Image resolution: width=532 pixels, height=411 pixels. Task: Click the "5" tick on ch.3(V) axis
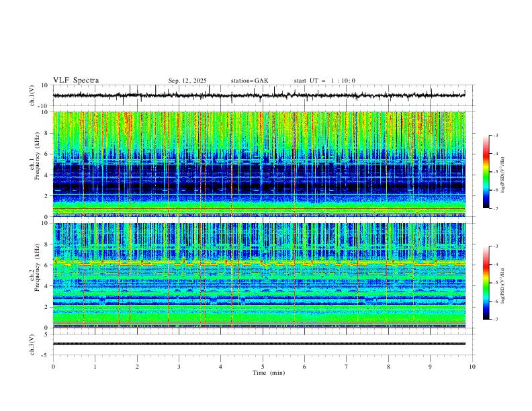tap(46, 334)
